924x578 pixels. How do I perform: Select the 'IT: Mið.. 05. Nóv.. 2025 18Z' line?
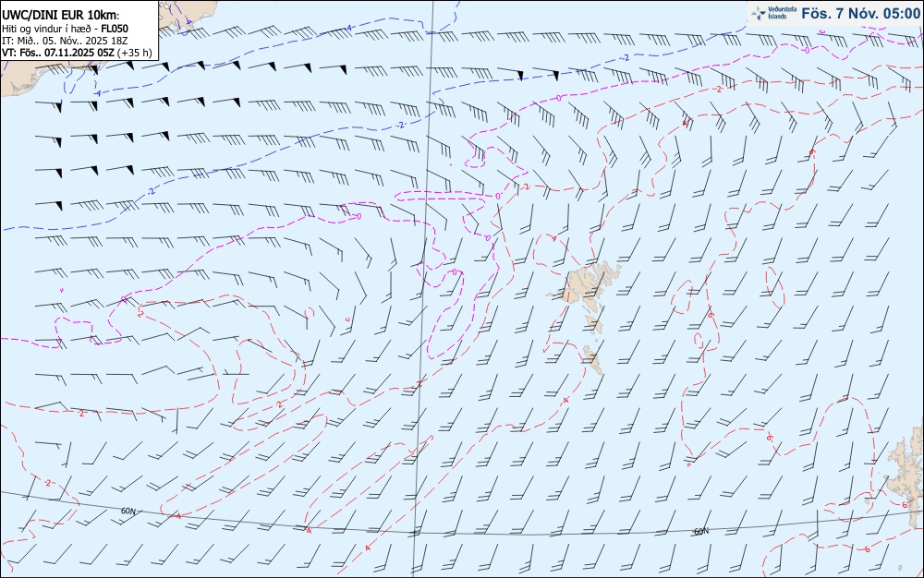click(65, 41)
